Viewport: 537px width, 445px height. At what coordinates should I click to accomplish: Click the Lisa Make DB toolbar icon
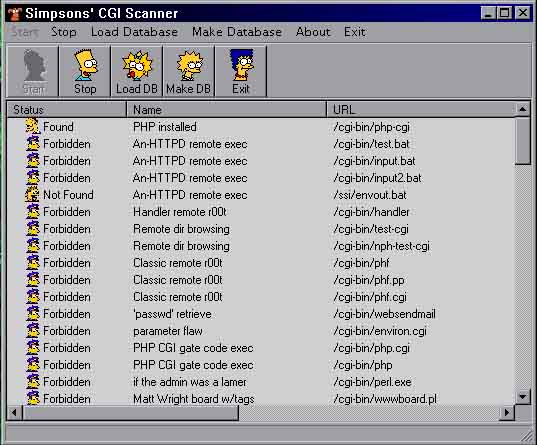pos(189,71)
